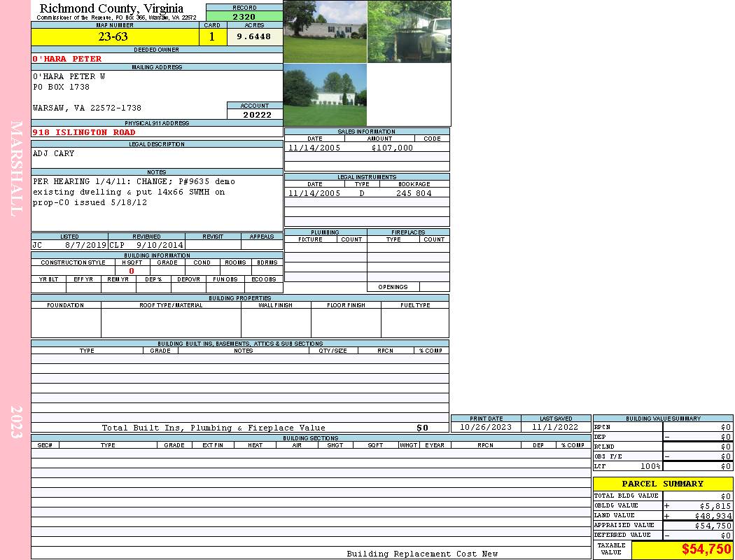
Task: Click the last saved date 11/1/2022
Action: [555, 427]
